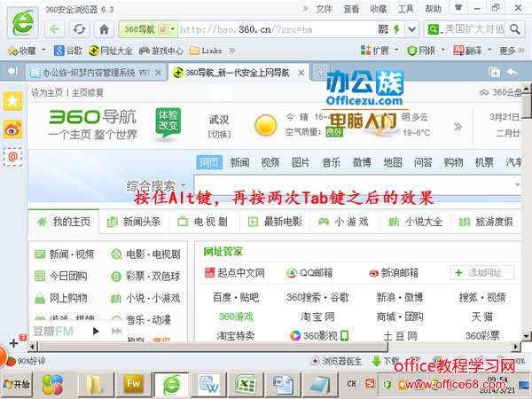Open the 电视剧 navigation tab
This screenshot has height=399, width=532.
(x=204, y=222)
